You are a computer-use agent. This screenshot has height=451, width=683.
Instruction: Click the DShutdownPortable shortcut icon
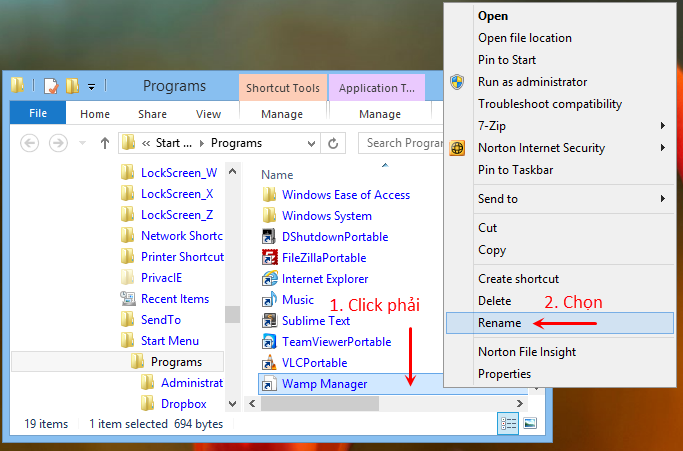click(x=269, y=237)
